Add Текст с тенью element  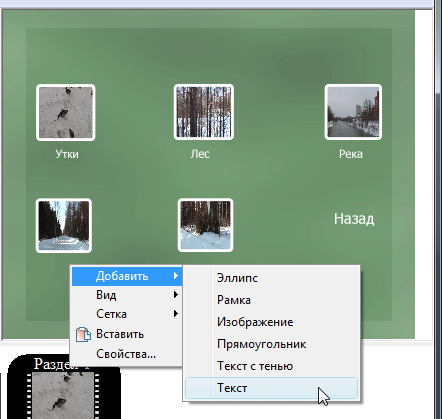coord(271,366)
